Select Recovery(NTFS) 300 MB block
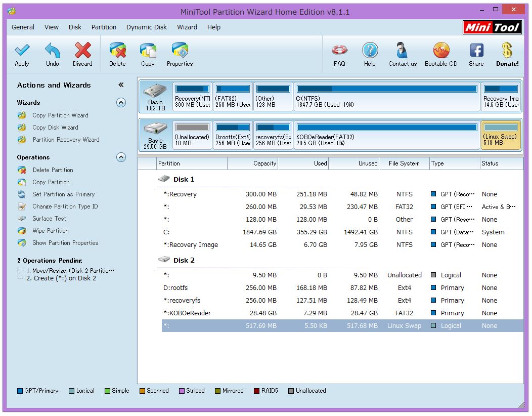Screen dimensions: 532x416 (x=192, y=97)
